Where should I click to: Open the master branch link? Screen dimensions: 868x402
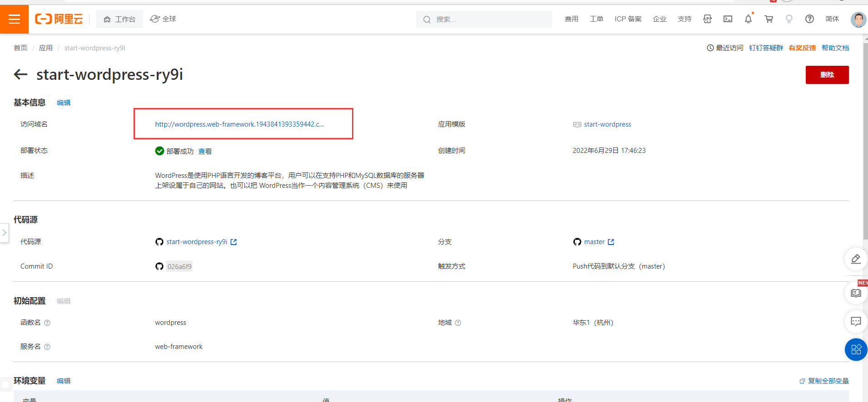pos(594,242)
